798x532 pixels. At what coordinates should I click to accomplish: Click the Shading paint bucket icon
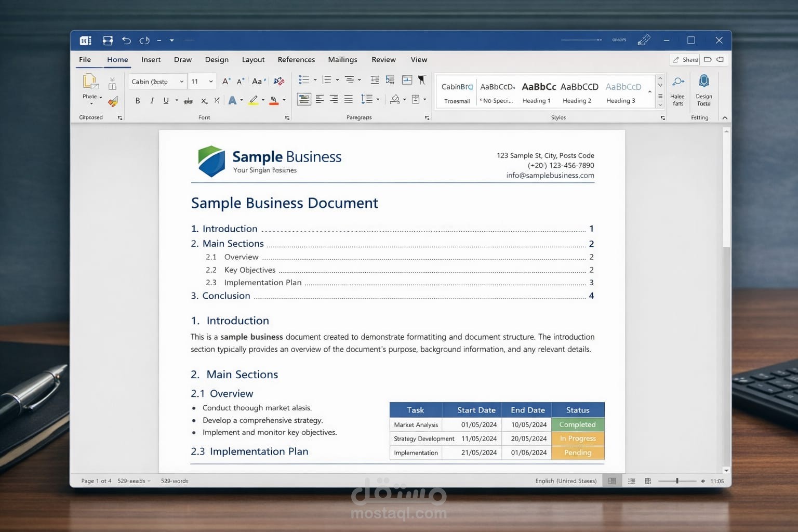point(395,99)
